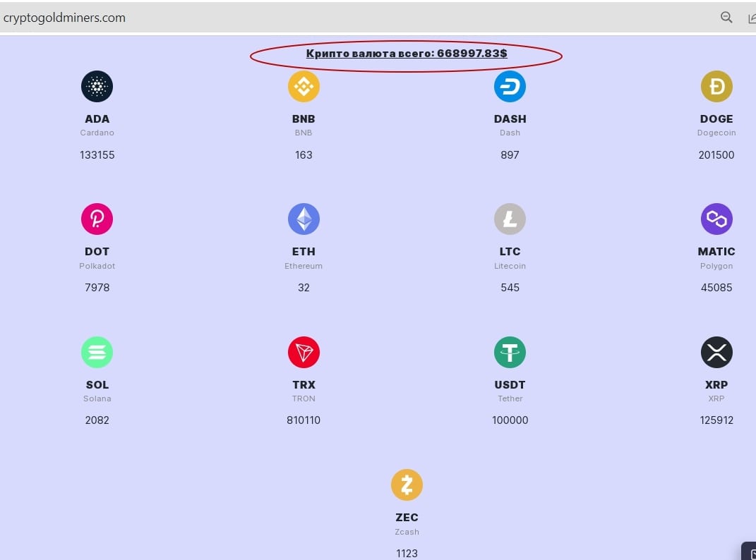Click the BNB balance 163

pyautogui.click(x=304, y=155)
